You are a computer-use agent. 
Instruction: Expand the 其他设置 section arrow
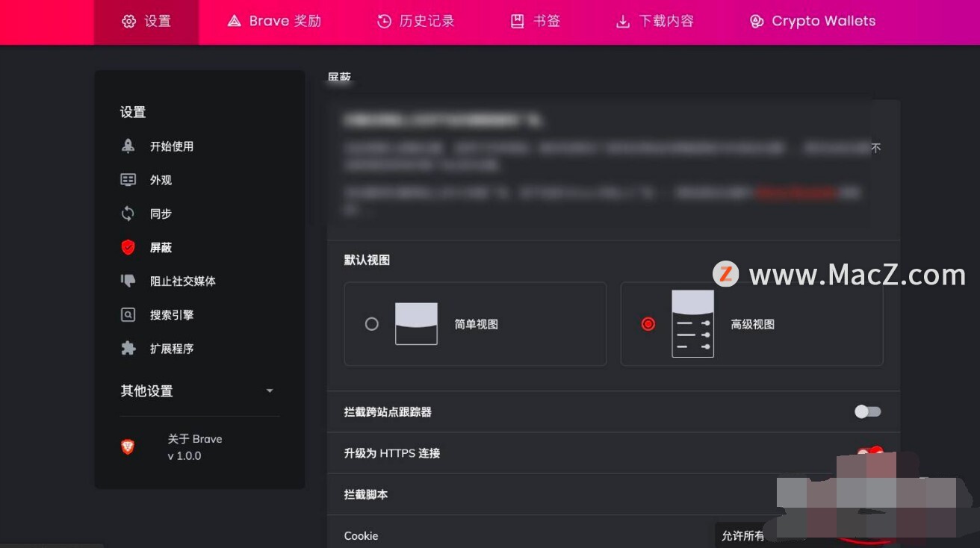click(270, 390)
